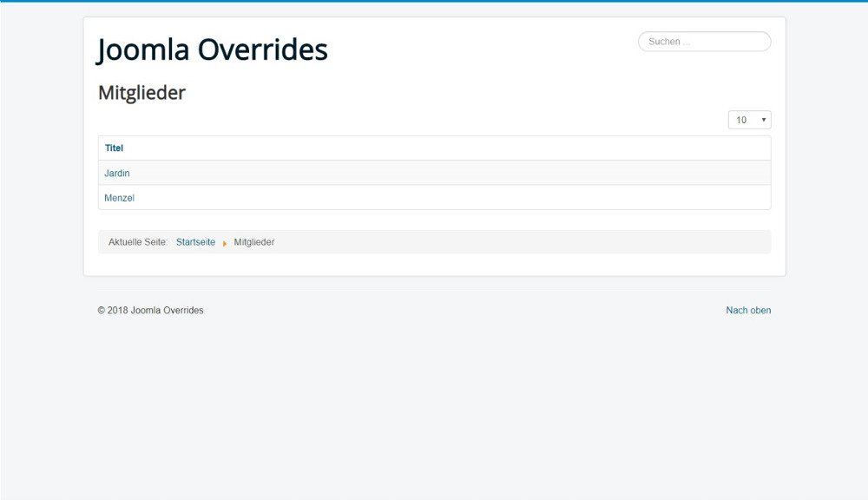This screenshot has height=500, width=868.
Task: Open the Joomla Overrides site title
Action: point(213,49)
